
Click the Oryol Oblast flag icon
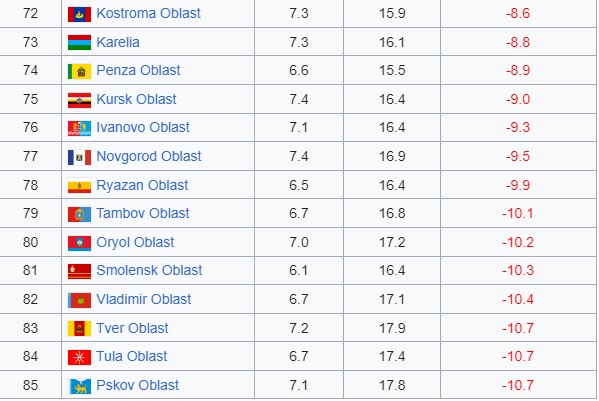pos(79,243)
